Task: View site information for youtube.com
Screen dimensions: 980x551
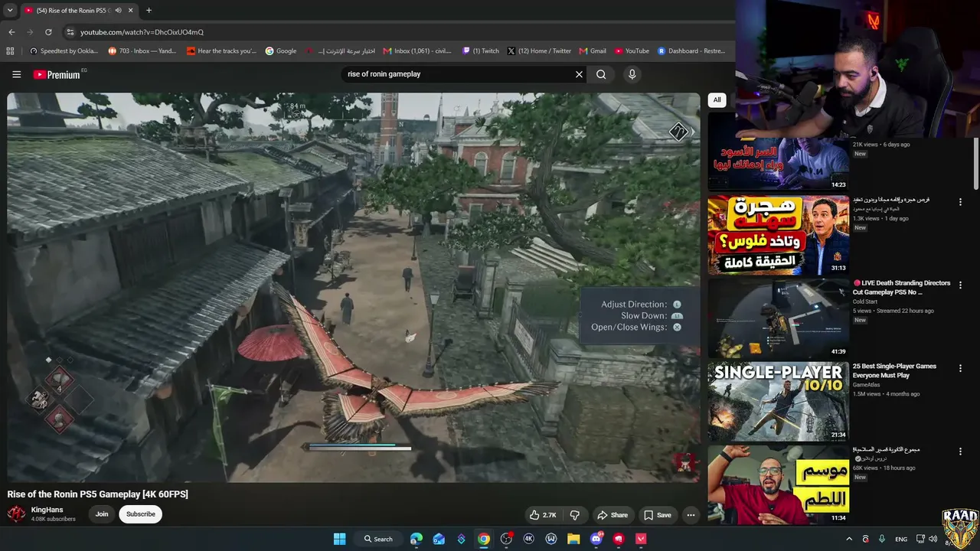Action: click(x=70, y=32)
